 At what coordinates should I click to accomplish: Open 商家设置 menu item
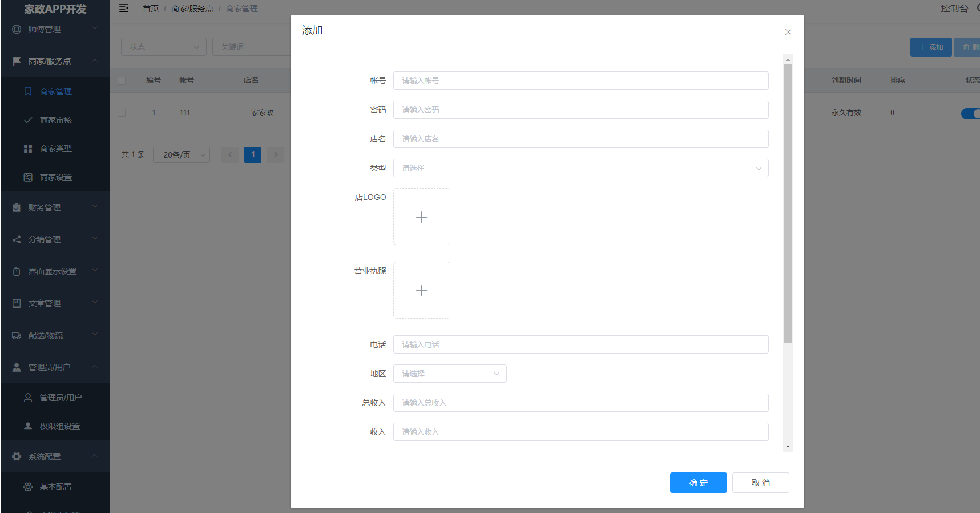tap(55, 177)
